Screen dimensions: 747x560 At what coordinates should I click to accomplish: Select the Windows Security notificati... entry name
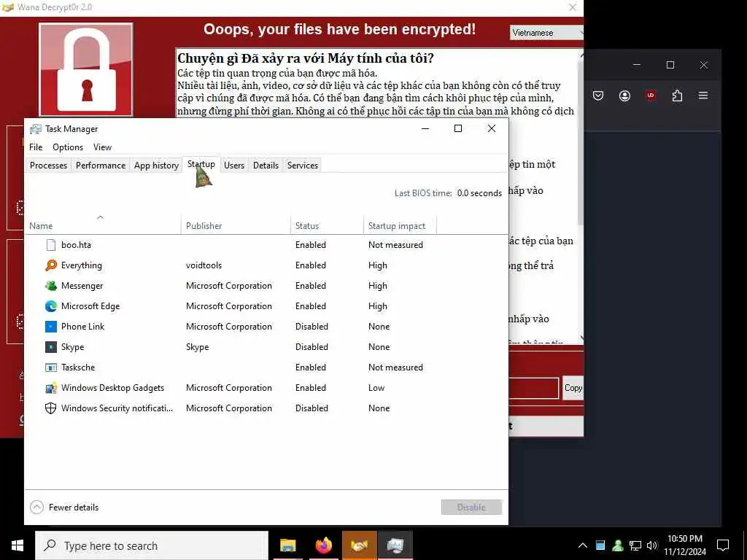(117, 408)
